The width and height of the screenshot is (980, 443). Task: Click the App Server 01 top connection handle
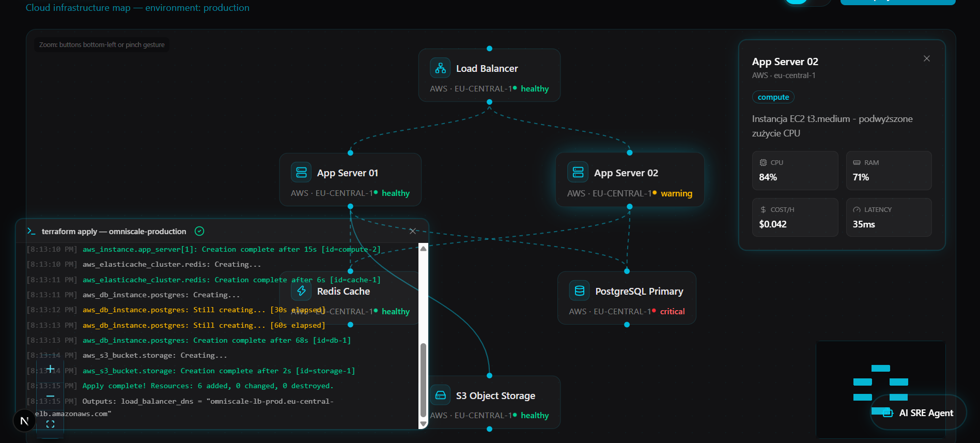[350, 153]
